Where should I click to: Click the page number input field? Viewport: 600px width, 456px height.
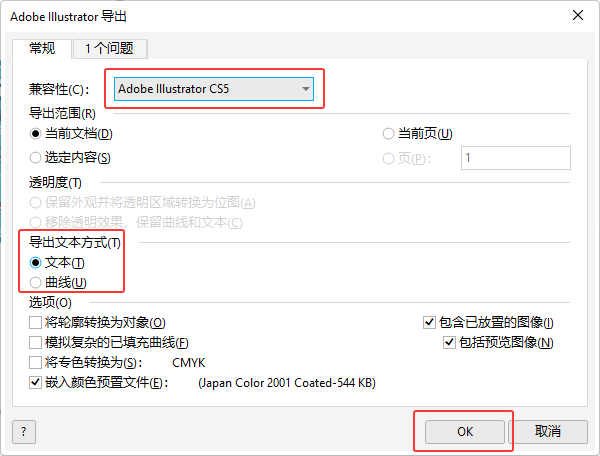point(516,158)
